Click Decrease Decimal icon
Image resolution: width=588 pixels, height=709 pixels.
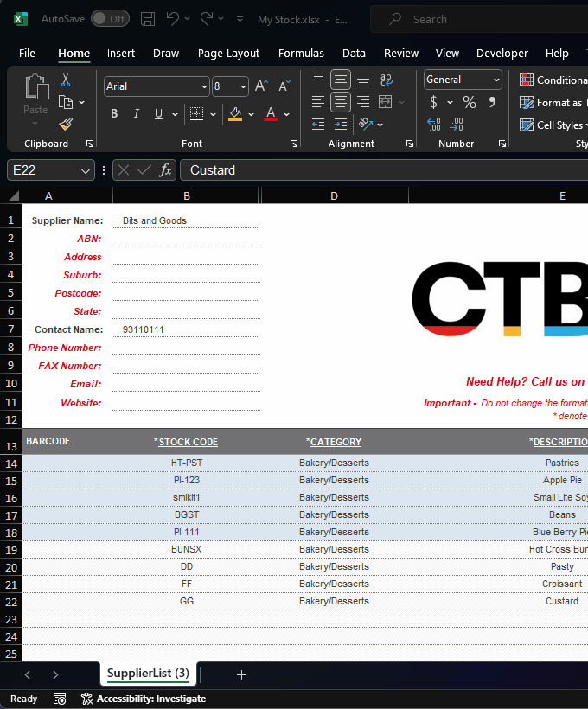click(x=457, y=124)
